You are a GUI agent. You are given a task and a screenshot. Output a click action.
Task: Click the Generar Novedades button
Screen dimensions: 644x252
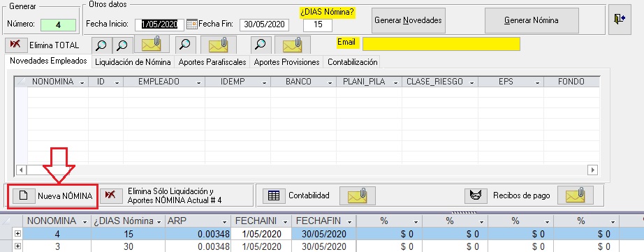[x=408, y=20]
